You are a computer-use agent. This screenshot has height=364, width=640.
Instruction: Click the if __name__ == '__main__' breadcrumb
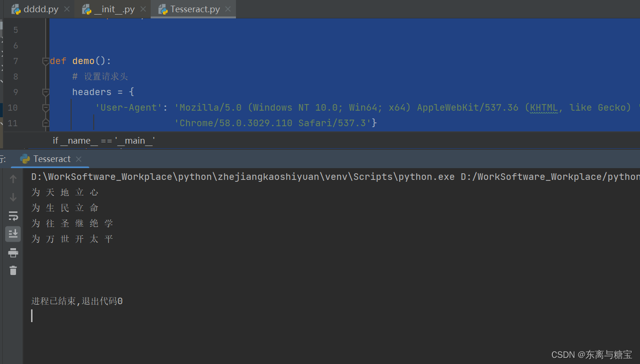pyautogui.click(x=104, y=140)
